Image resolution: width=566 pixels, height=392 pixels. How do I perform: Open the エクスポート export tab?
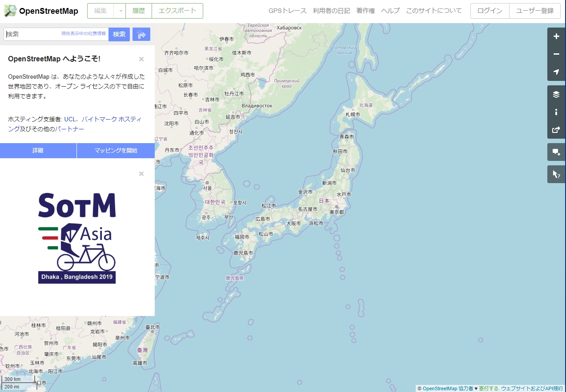177,11
